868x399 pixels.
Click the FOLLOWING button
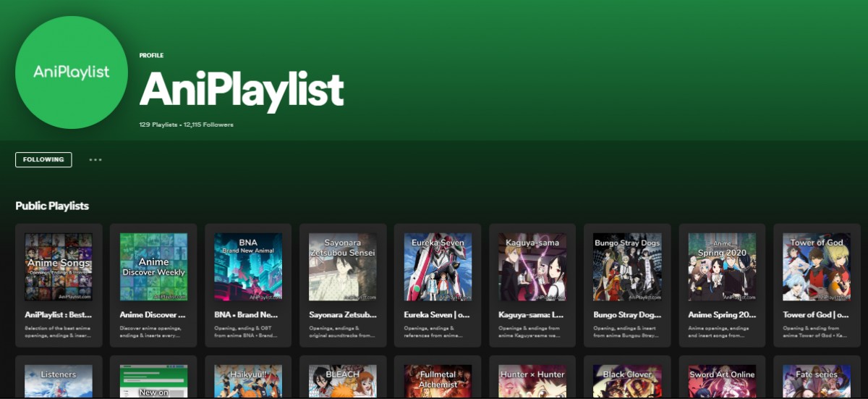43,159
